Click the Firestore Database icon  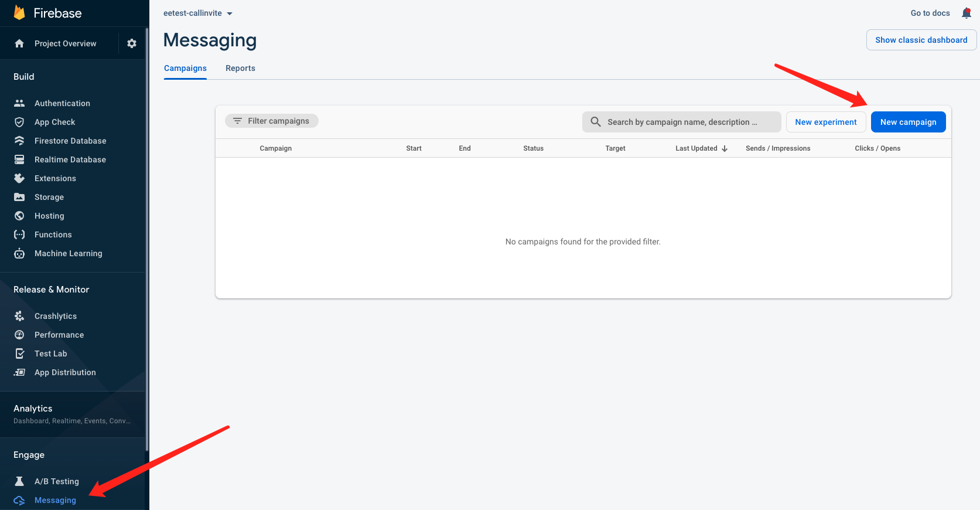point(19,141)
